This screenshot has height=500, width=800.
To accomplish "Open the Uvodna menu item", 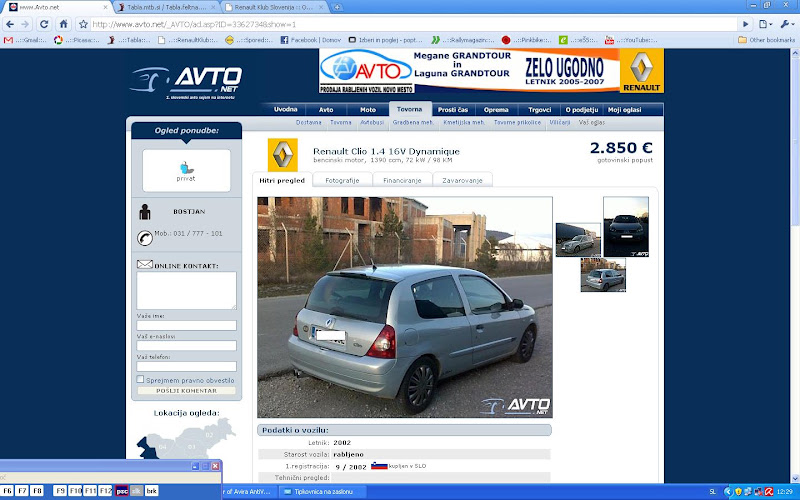I will [286, 109].
